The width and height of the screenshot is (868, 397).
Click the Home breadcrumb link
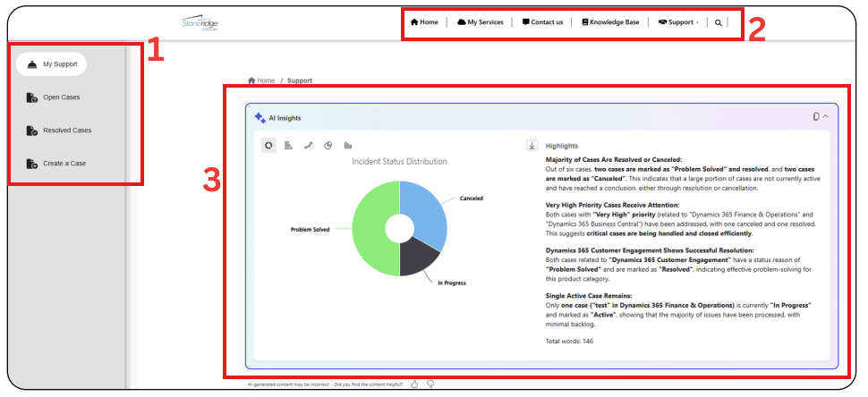pyautogui.click(x=261, y=80)
